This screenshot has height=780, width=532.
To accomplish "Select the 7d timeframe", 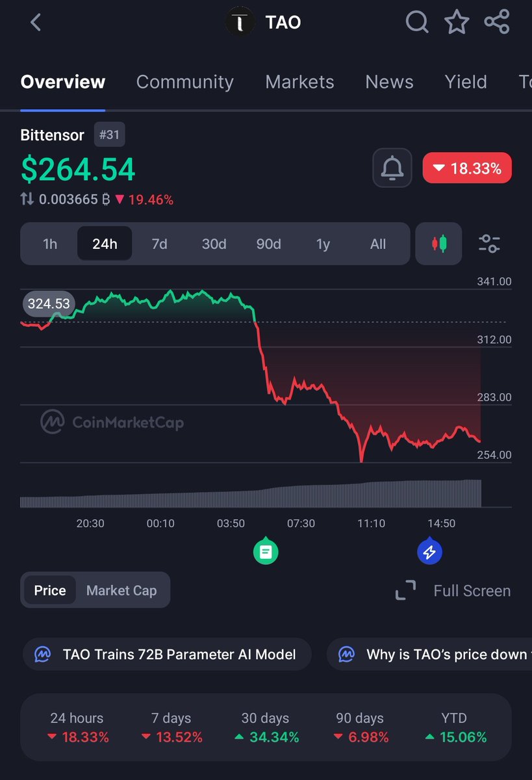I will coord(159,244).
